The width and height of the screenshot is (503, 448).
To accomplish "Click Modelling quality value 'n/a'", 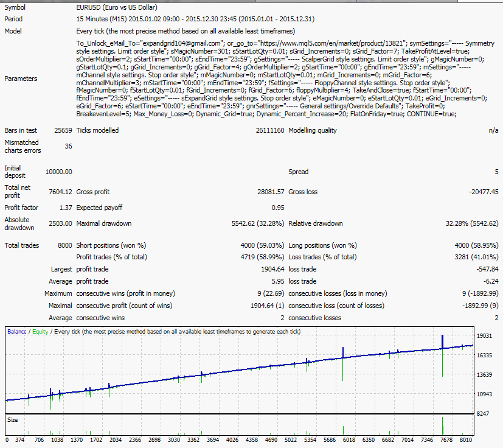I will tap(493, 130).
